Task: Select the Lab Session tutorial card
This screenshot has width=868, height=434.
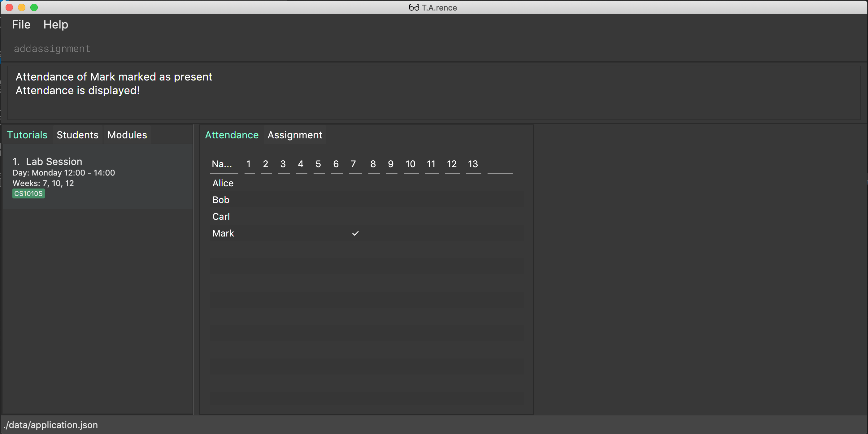Action: point(98,177)
